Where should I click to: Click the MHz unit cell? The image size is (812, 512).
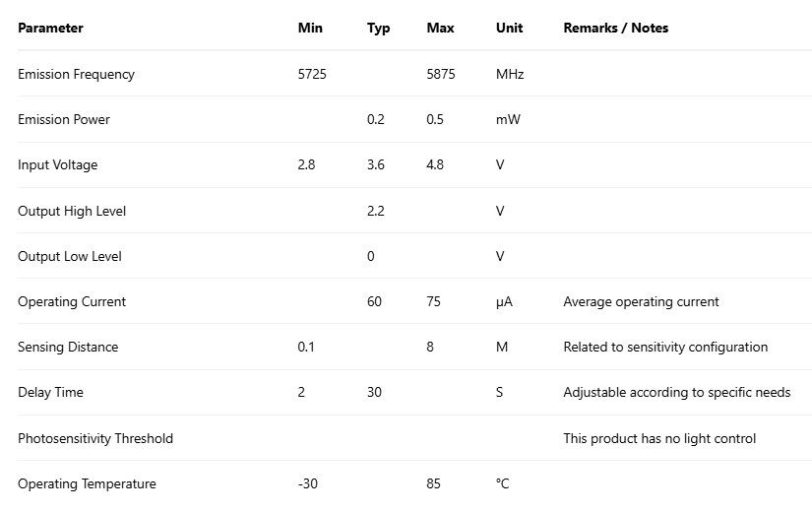coord(510,74)
